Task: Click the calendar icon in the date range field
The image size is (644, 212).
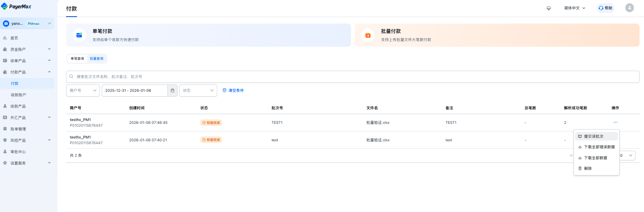Action: tap(173, 91)
